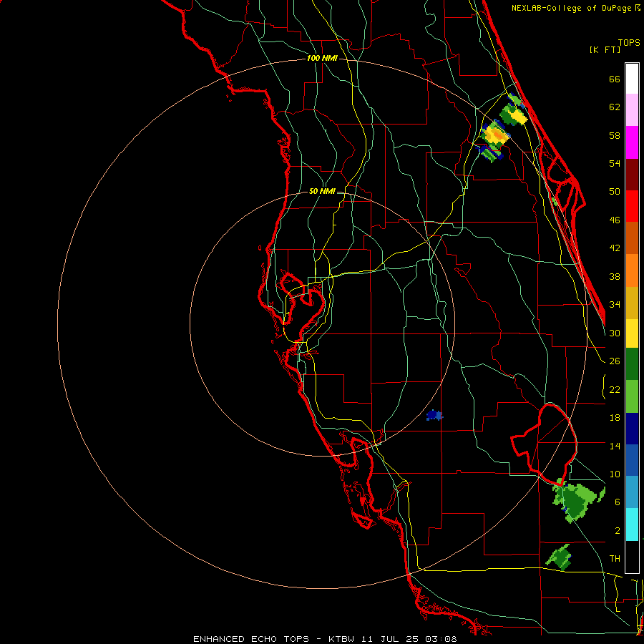Click the "54" legend value

[615, 163]
